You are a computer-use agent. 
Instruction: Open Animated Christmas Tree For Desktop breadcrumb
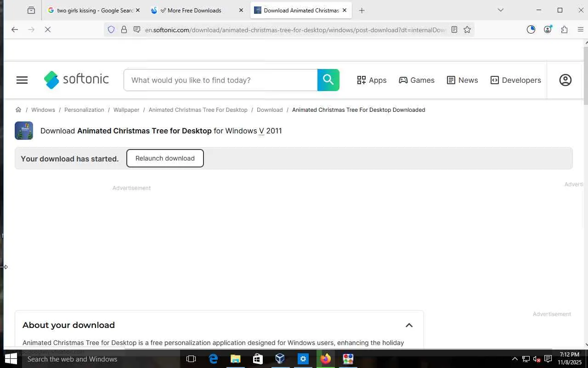tap(198, 109)
